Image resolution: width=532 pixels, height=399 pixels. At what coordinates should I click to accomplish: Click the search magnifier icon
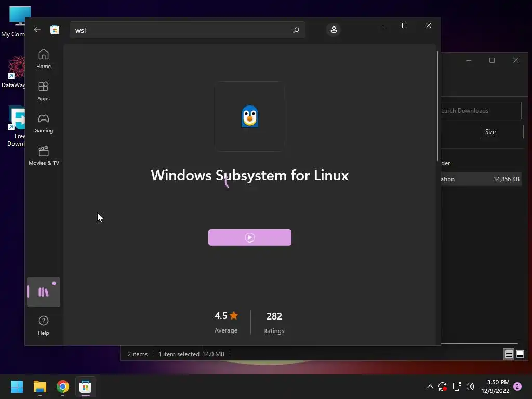point(296,30)
